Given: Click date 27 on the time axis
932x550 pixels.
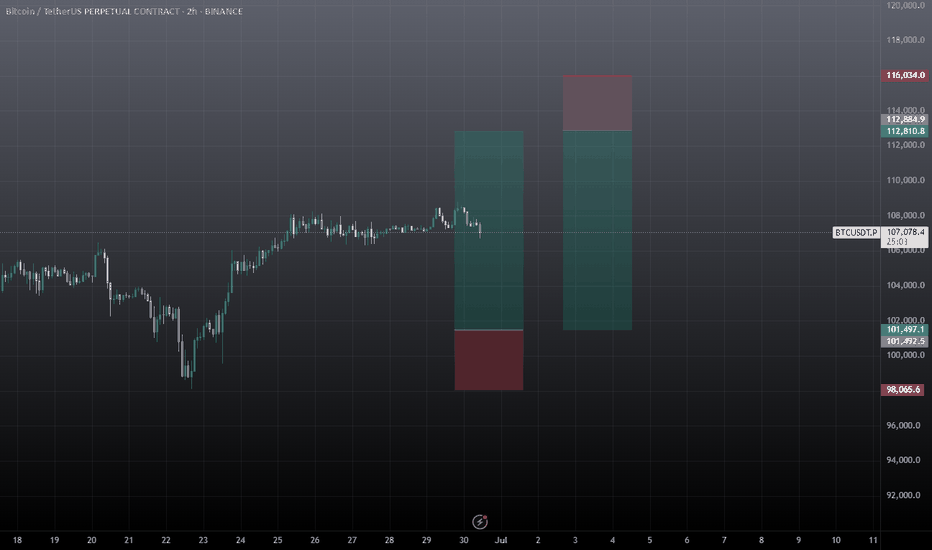Looking at the screenshot, I should pos(352,540).
